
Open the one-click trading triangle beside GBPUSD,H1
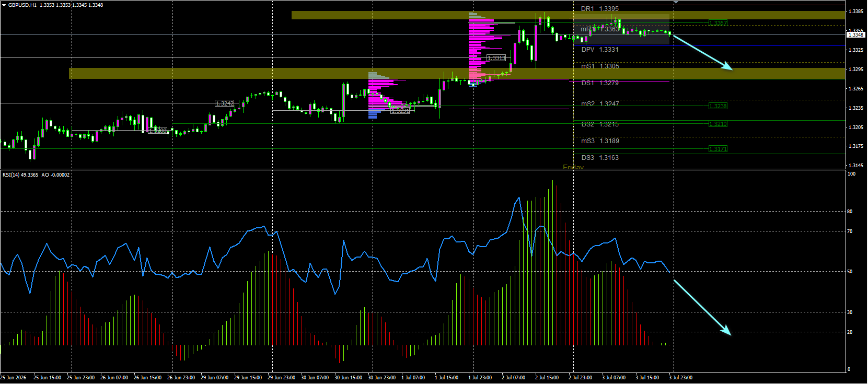click(4, 5)
